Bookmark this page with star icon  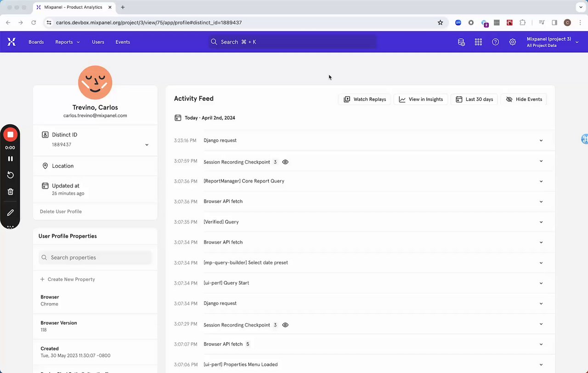pyautogui.click(x=440, y=23)
